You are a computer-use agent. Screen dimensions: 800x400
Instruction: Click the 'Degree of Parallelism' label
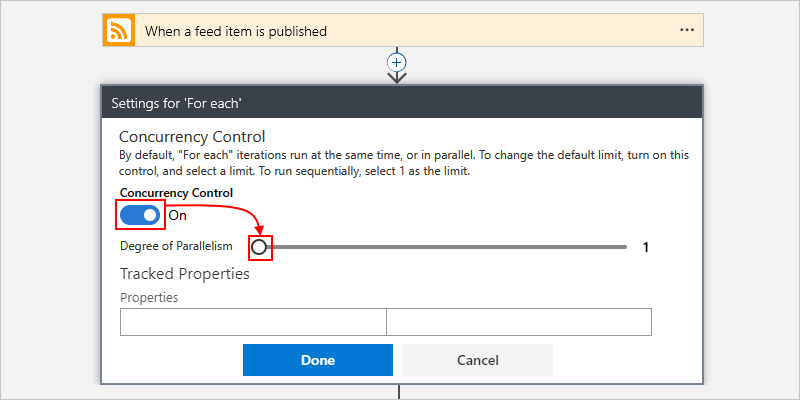pos(176,247)
